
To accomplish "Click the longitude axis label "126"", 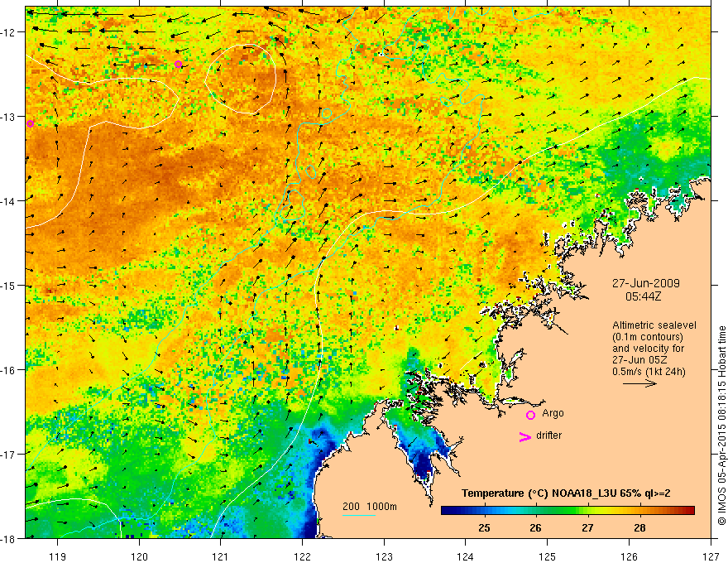I will pos(629,556).
